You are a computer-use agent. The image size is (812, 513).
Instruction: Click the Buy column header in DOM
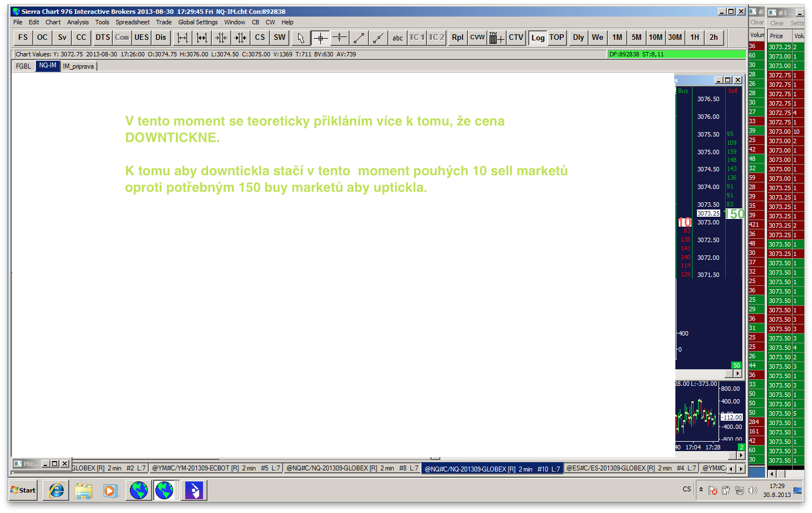(x=683, y=91)
